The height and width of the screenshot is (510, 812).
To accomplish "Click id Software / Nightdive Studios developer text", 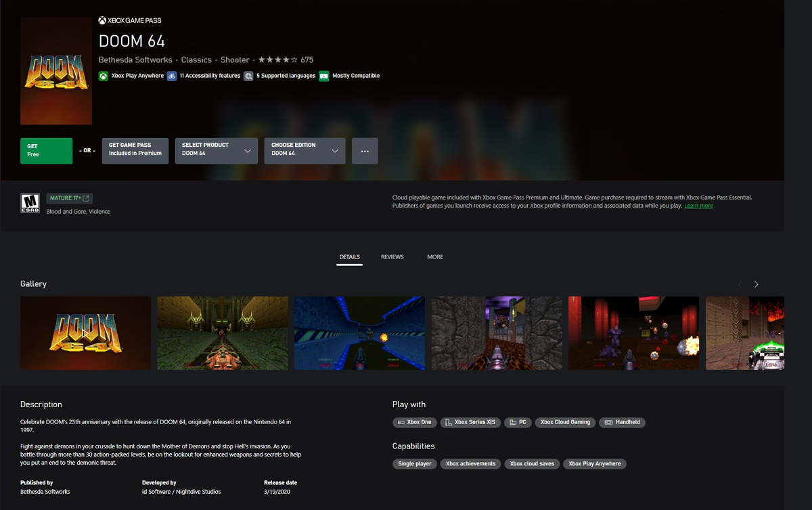I will click(x=181, y=492).
